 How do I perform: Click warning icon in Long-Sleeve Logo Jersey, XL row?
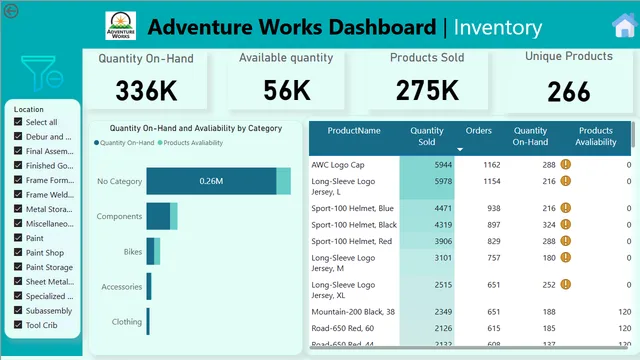pyautogui.click(x=565, y=284)
